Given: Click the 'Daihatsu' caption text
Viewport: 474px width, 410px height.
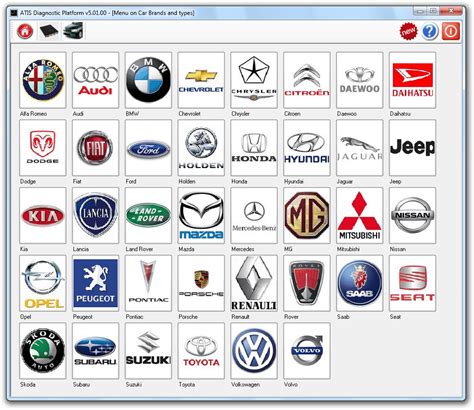Looking at the screenshot, I should (x=400, y=114).
